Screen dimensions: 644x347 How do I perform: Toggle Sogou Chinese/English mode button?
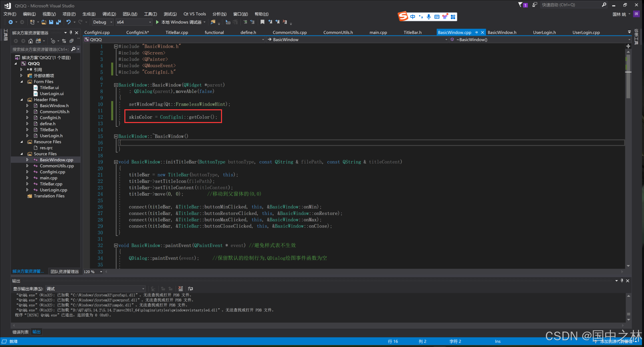413,17
